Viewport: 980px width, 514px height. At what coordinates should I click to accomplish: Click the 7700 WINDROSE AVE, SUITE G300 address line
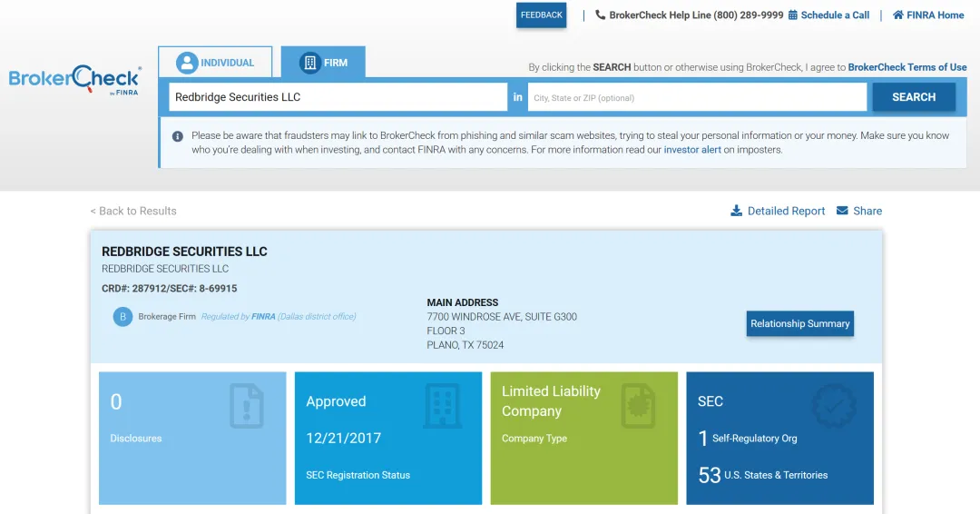[x=502, y=317]
